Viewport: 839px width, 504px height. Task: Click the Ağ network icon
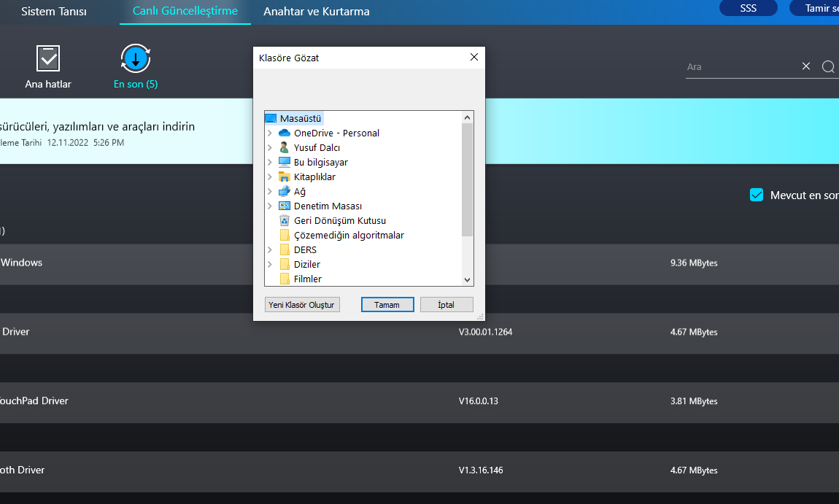(x=285, y=191)
